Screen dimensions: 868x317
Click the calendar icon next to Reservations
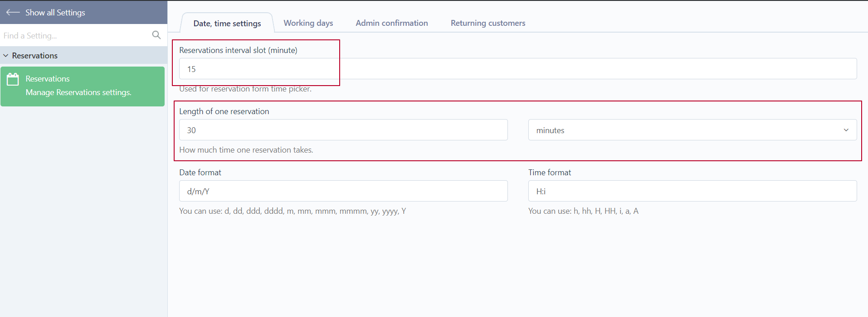click(13, 79)
